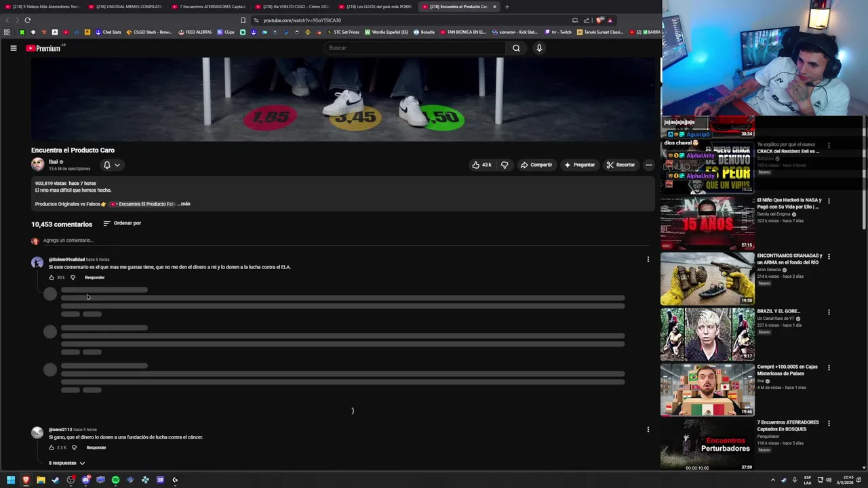Click the Recortar clip button

620,165
